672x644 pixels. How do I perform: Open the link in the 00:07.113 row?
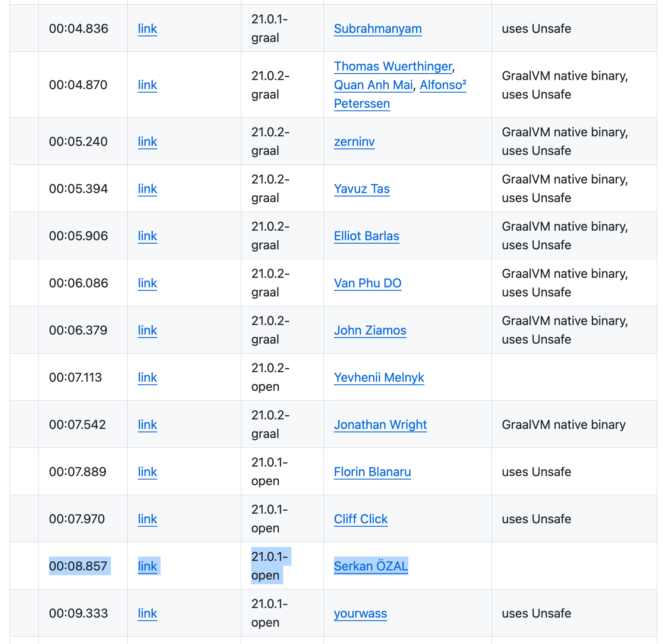click(x=147, y=377)
